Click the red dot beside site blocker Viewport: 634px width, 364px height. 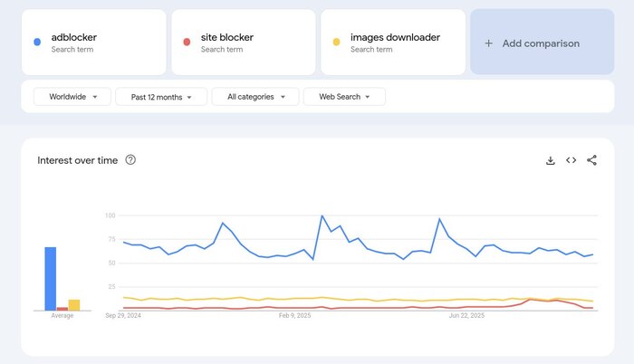coord(186,42)
